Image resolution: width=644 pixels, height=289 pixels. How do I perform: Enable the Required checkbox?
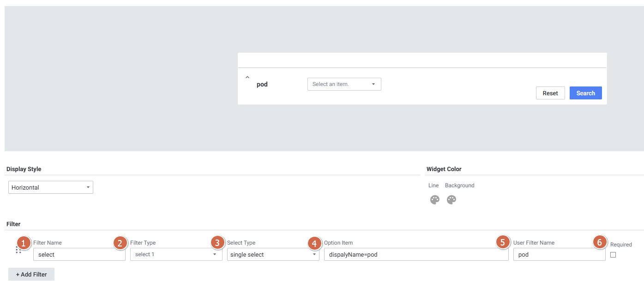coord(613,255)
